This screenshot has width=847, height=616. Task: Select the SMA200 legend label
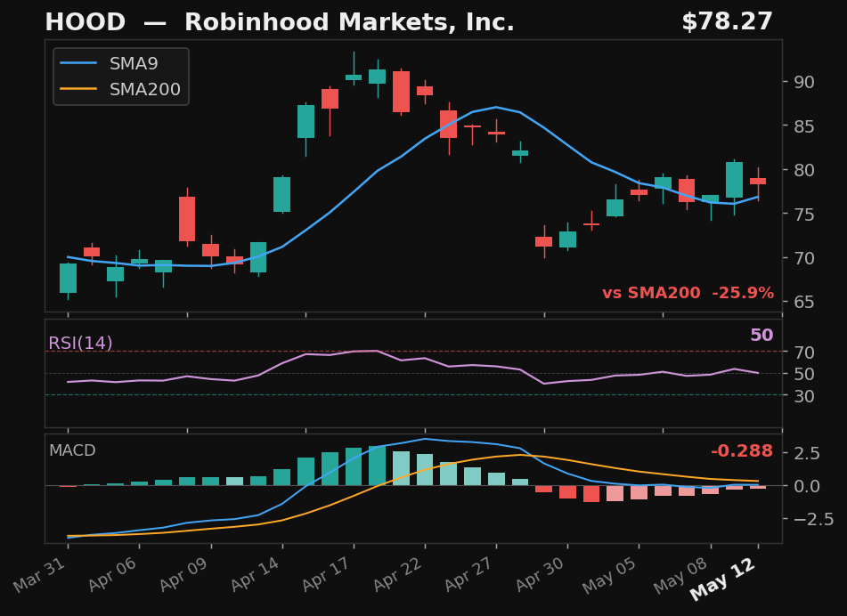click(145, 89)
